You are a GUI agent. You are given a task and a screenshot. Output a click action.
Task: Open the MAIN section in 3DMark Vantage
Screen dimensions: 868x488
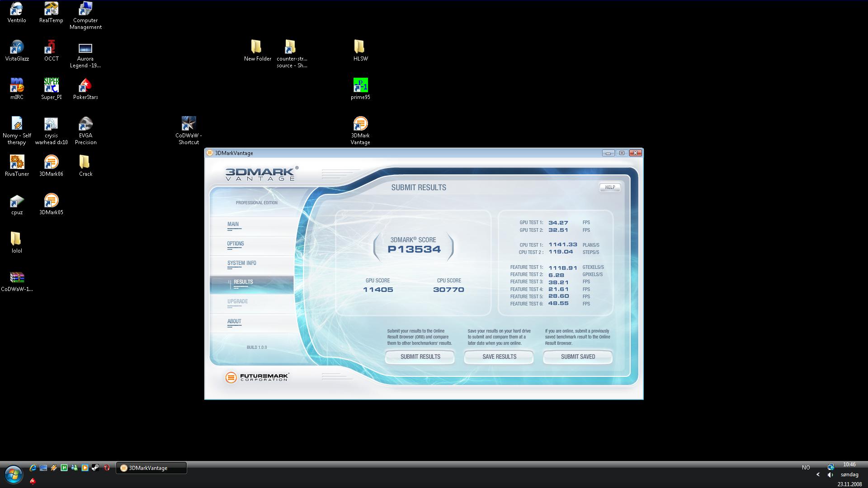tap(252, 226)
